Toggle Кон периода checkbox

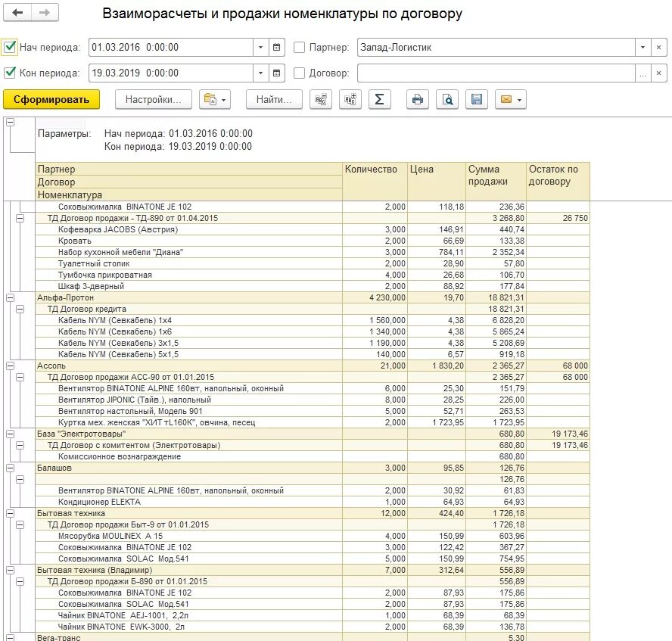click(10, 73)
